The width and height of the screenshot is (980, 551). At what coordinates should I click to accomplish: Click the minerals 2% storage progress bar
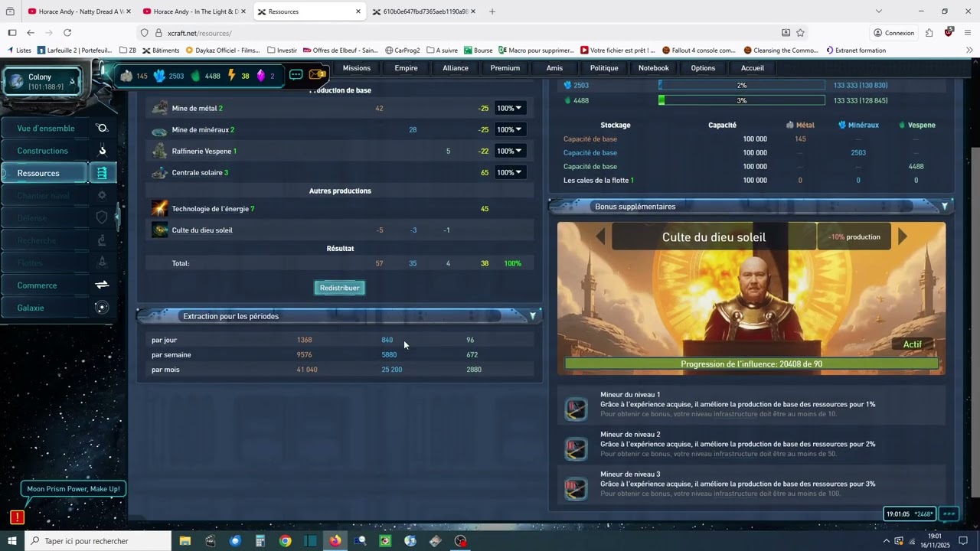[741, 85]
